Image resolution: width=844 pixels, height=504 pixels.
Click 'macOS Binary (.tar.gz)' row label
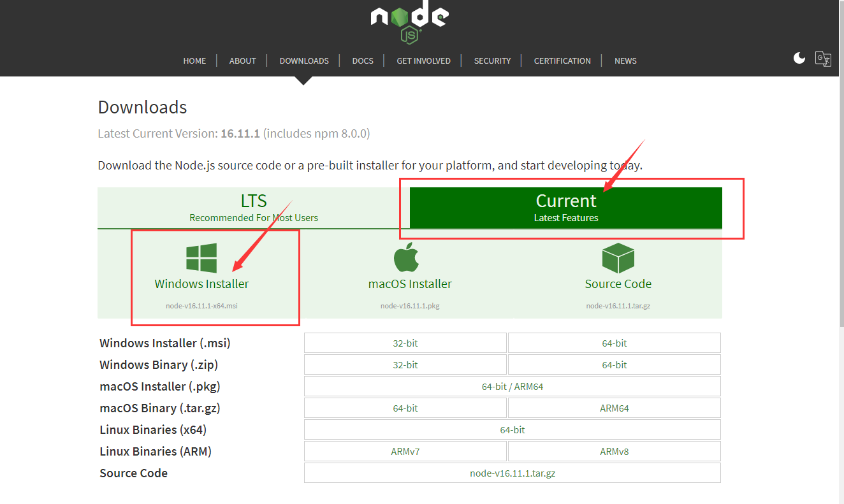pos(160,408)
